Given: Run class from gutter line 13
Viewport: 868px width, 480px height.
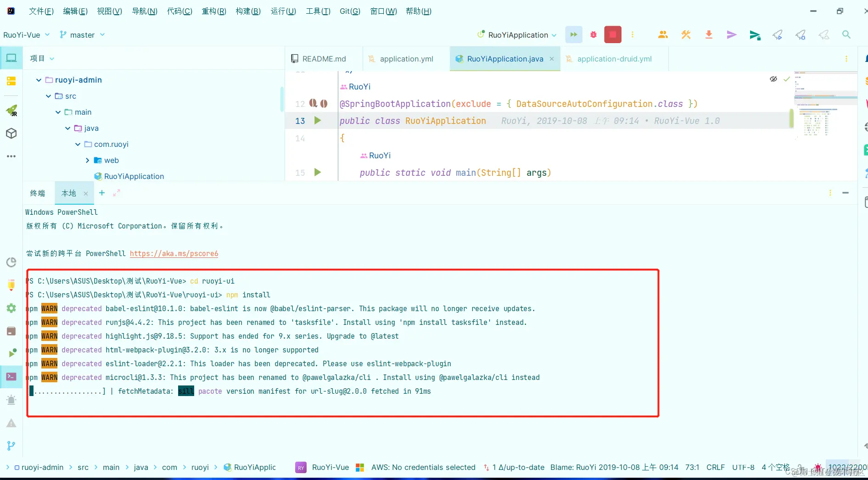Looking at the screenshot, I should 317,120.
